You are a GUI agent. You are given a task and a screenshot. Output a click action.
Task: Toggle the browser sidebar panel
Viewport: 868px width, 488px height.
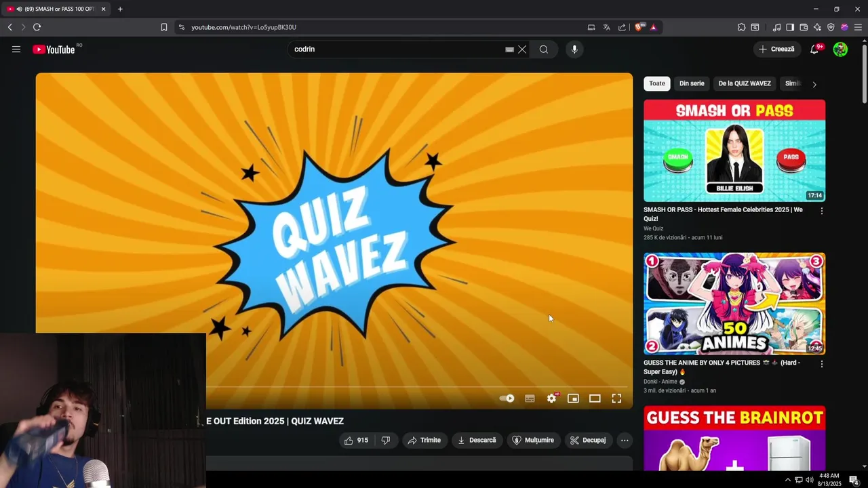(x=790, y=27)
